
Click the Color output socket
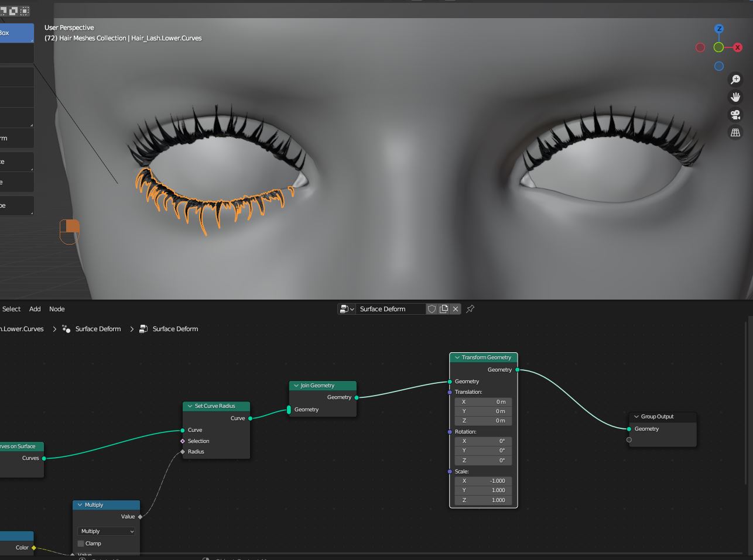coord(34,548)
